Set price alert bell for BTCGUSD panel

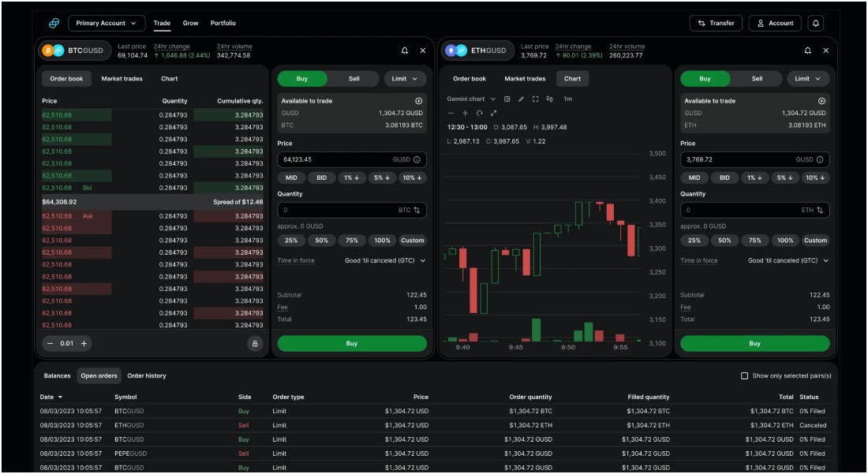click(405, 50)
